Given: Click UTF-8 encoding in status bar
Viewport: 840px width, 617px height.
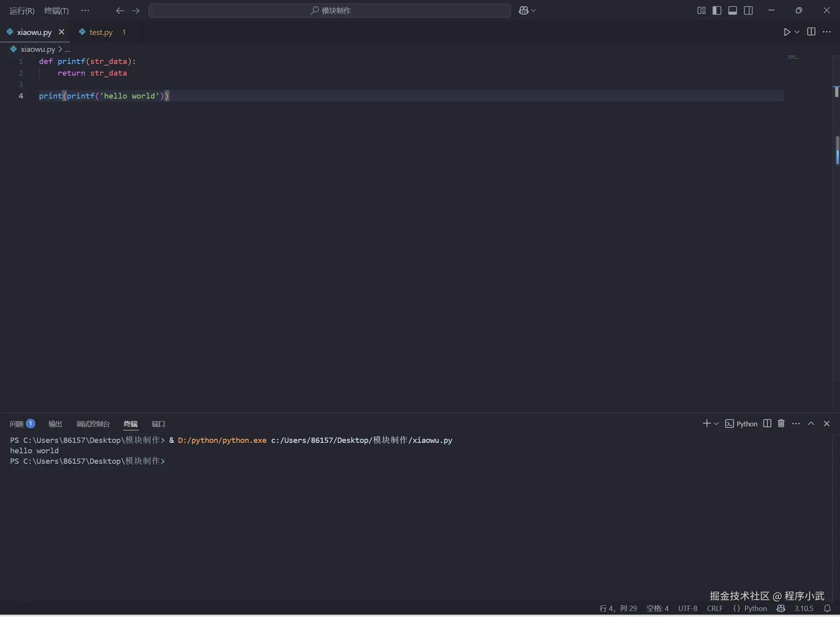Looking at the screenshot, I should coord(688,609).
